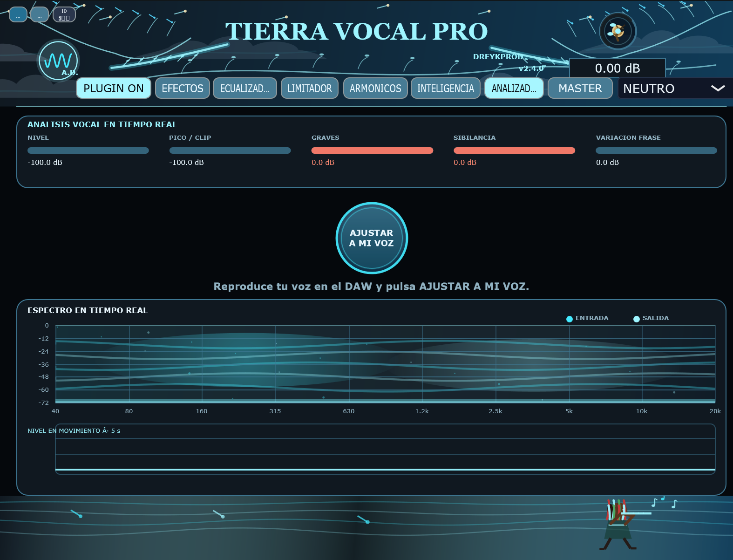Click the ANALISIS VOCAL EN TIEMPO REAL heading
The width and height of the screenshot is (733, 560).
click(x=102, y=124)
